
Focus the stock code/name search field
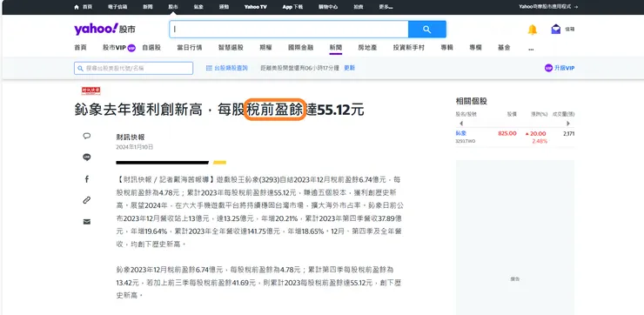(x=133, y=68)
